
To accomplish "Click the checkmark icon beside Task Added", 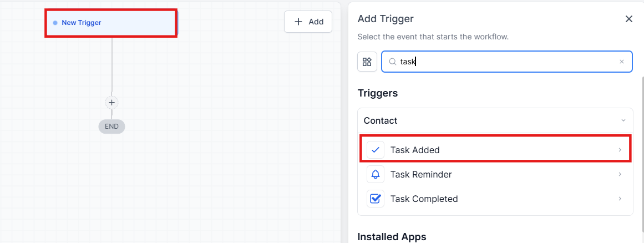I will [376, 150].
